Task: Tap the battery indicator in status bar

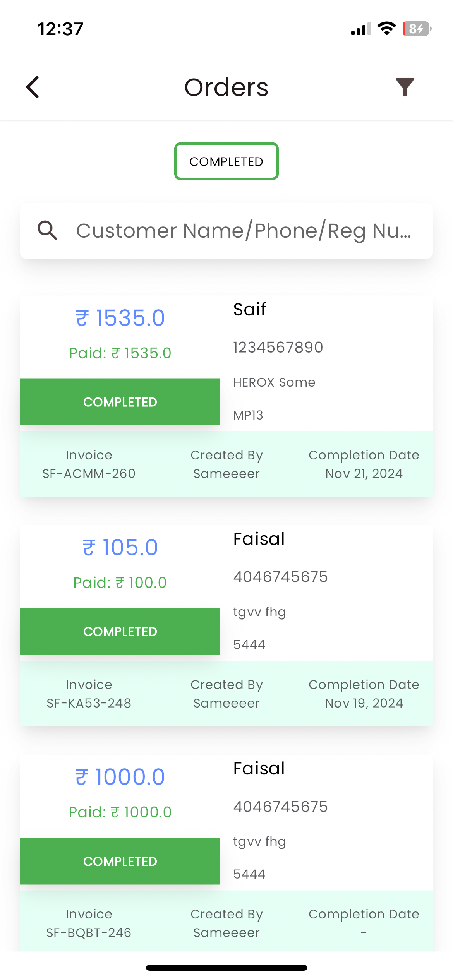Action: click(417, 29)
